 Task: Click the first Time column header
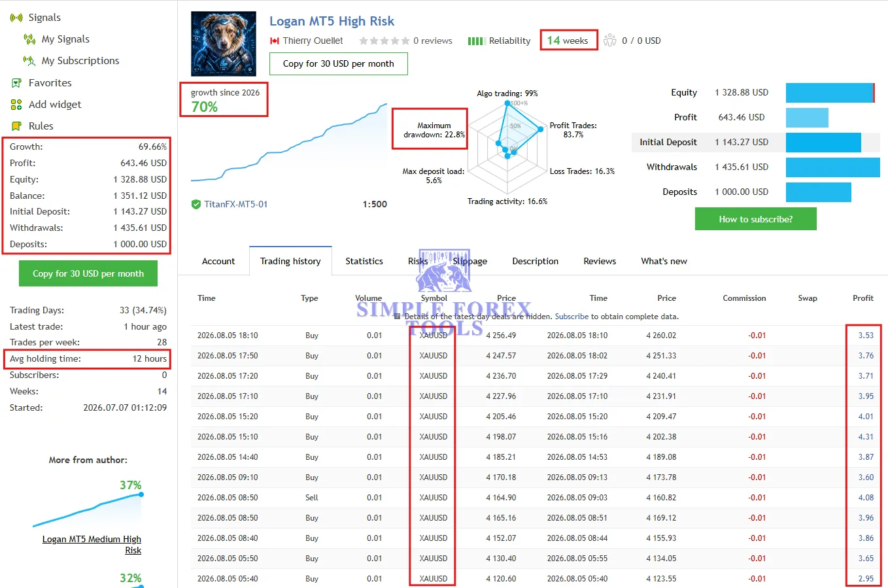point(207,298)
